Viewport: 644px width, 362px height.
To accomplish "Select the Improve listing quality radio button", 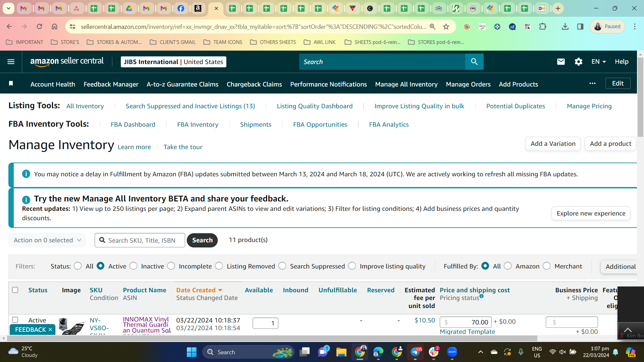I will pyautogui.click(x=352, y=266).
